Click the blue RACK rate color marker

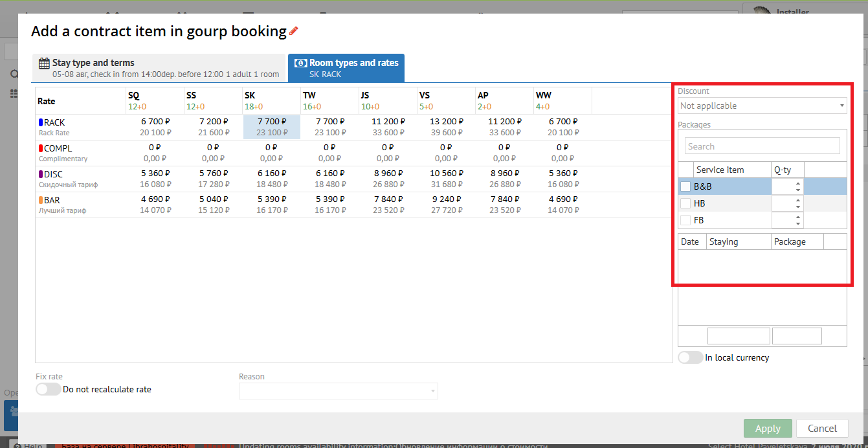click(41, 122)
